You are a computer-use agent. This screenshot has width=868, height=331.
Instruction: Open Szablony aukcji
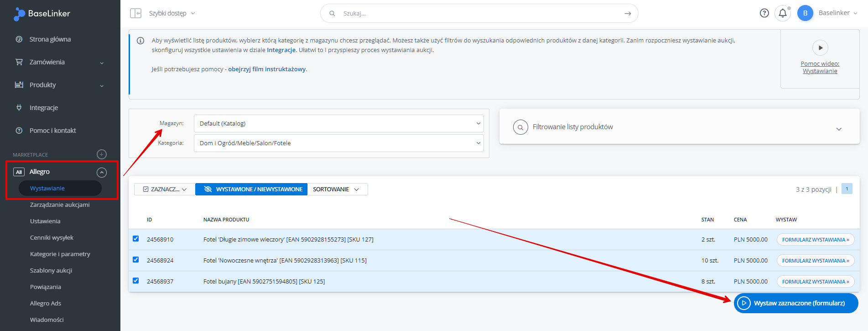click(x=51, y=270)
